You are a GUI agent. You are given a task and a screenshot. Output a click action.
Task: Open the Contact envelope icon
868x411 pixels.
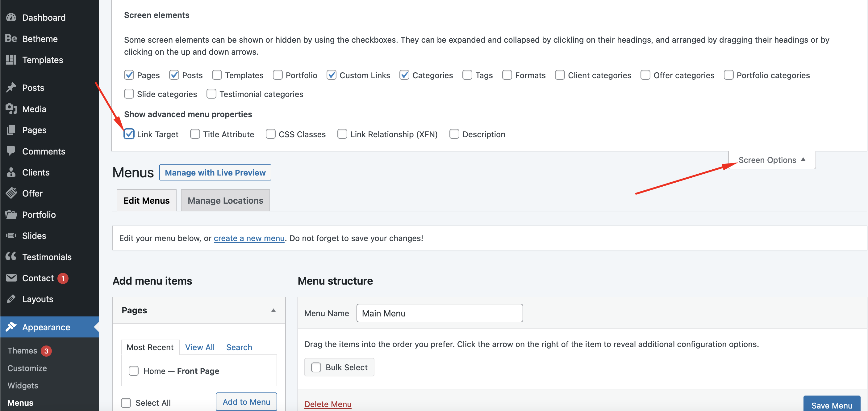(11, 278)
